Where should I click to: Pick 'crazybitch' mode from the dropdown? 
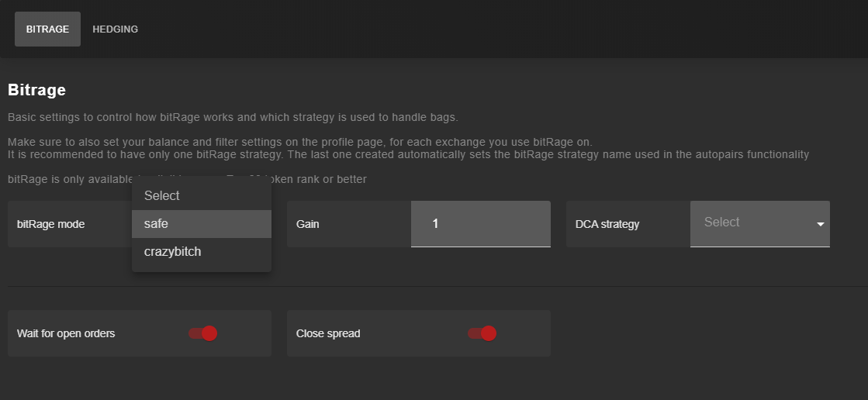(x=202, y=252)
